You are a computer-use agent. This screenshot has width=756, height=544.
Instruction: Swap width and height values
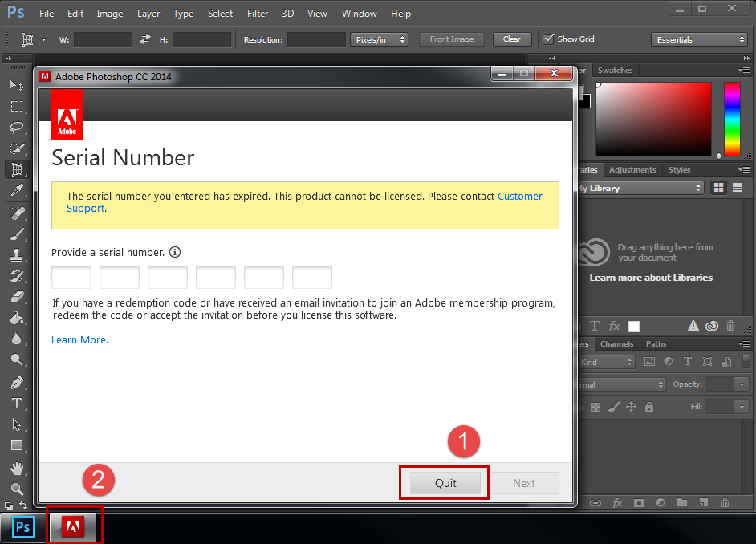pyautogui.click(x=145, y=39)
